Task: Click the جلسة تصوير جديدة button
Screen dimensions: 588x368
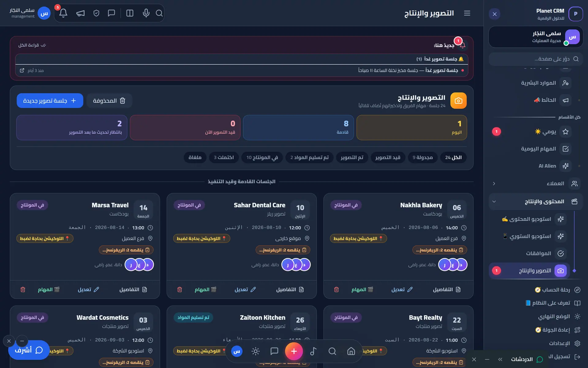Action: coord(50,101)
